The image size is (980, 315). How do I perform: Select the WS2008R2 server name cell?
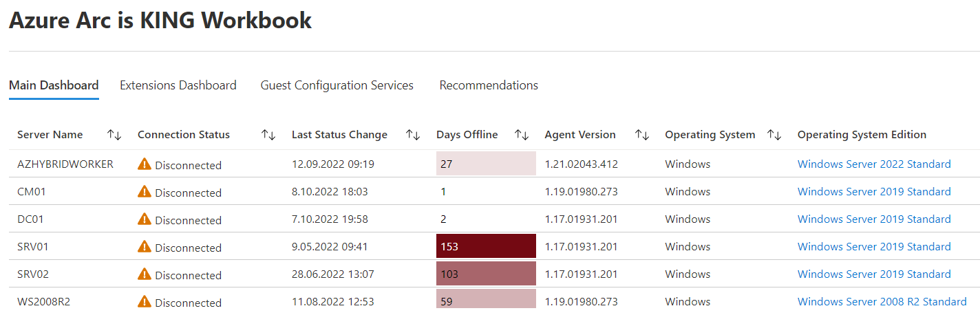(x=43, y=302)
